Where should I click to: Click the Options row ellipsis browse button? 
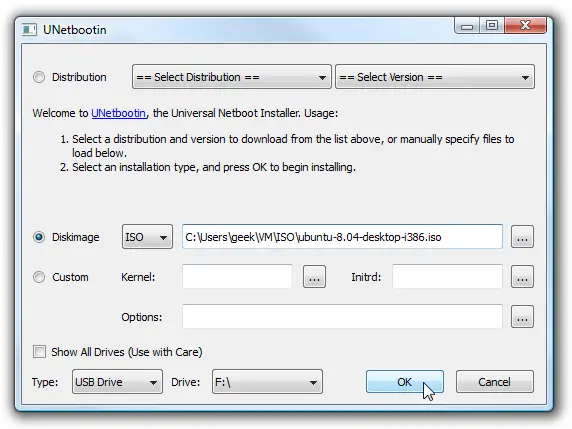click(x=522, y=317)
